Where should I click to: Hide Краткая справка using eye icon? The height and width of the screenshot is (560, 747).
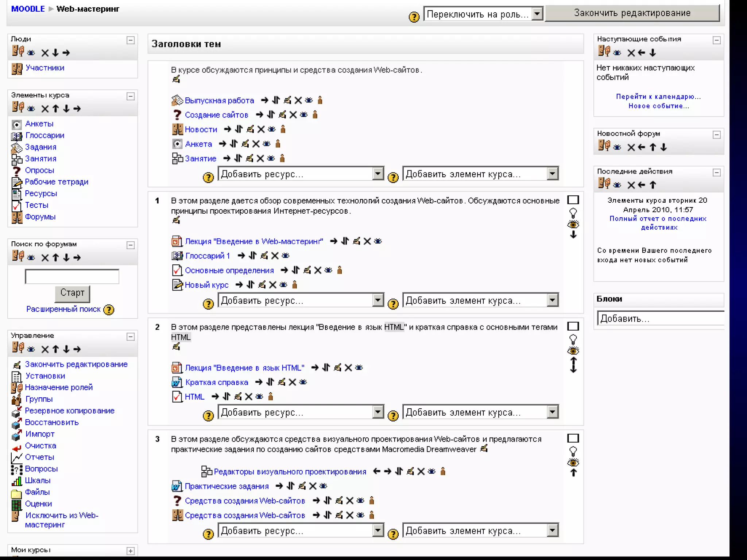pyautogui.click(x=303, y=382)
